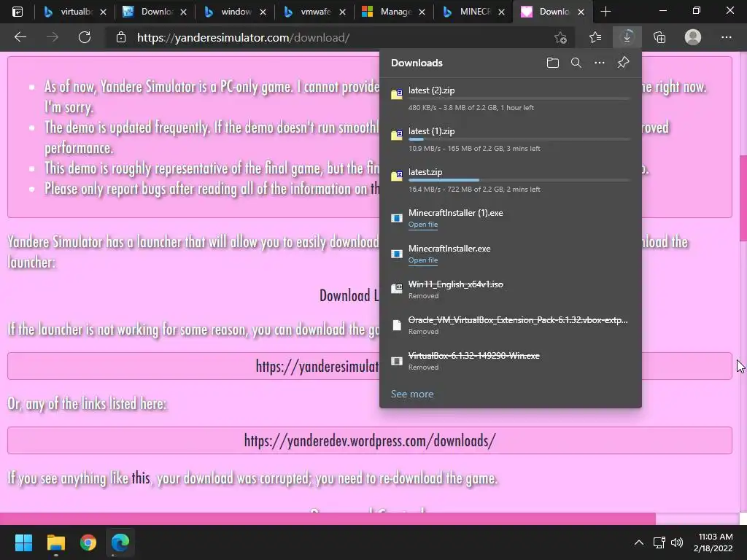
Task: Click Win11_English_x64v1.iso file icon
Action: click(397, 289)
